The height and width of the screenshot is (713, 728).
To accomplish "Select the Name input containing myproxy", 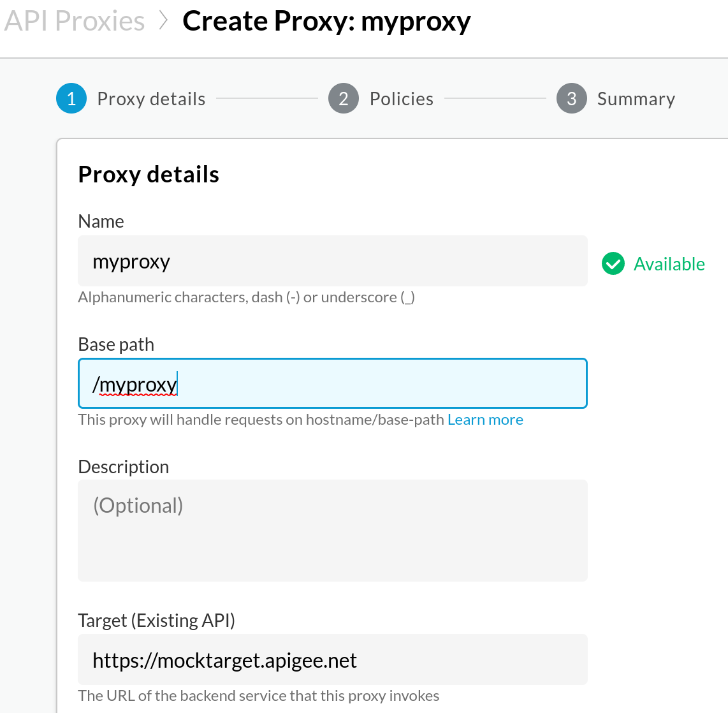I will (x=332, y=261).
